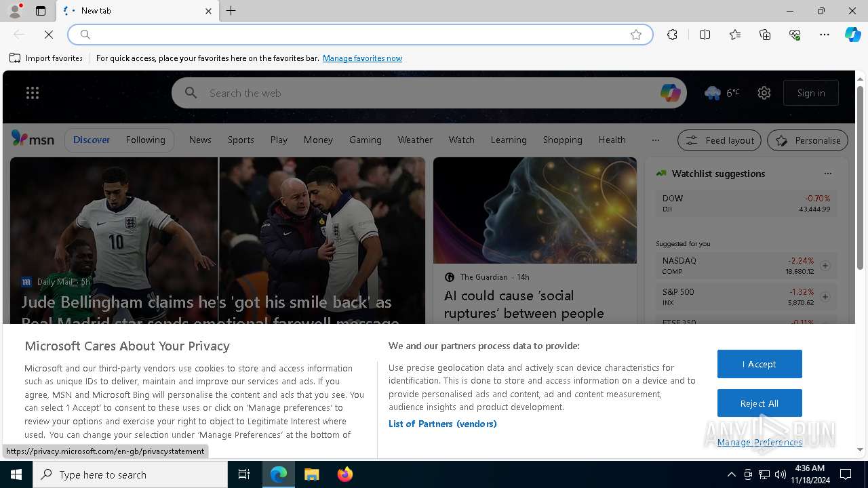Viewport: 868px width, 488px height.
Task: Click the Sign in button
Action: 811,93
